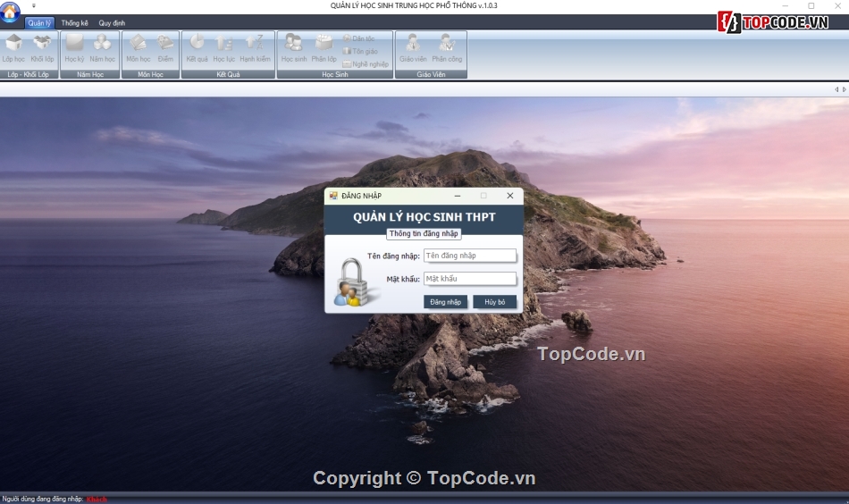Open the Quy định ribbon tab
The width and height of the screenshot is (849, 504).
pos(112,23)
